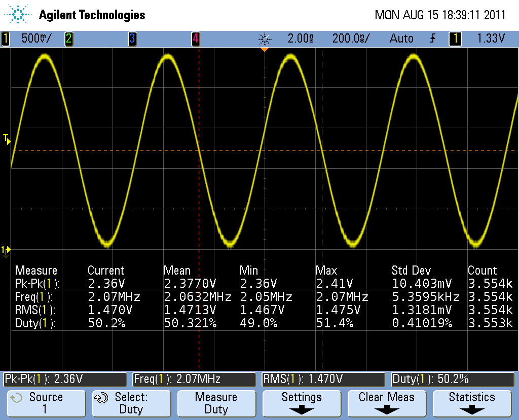Click the Pk-Pk(1) row label
This screenshot has width=519, height=420.
[x=38, y=284]
